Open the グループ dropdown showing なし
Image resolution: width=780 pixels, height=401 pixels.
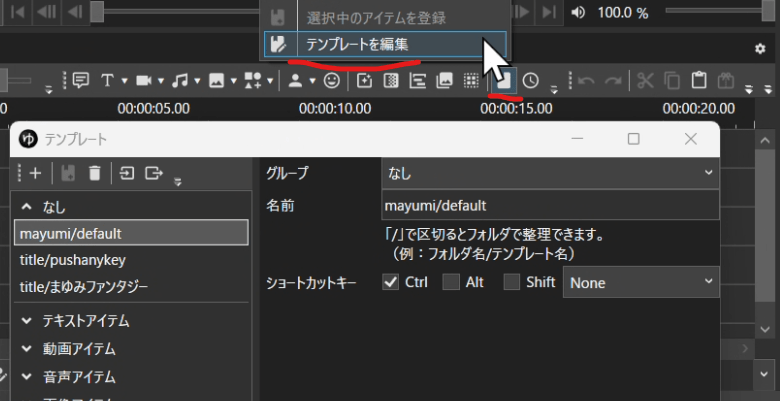551,173
